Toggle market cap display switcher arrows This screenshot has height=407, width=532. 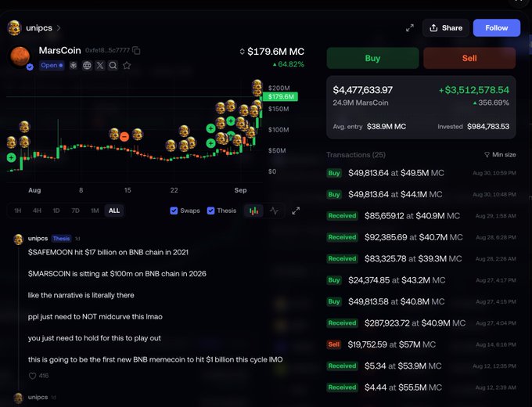[242, 52]
